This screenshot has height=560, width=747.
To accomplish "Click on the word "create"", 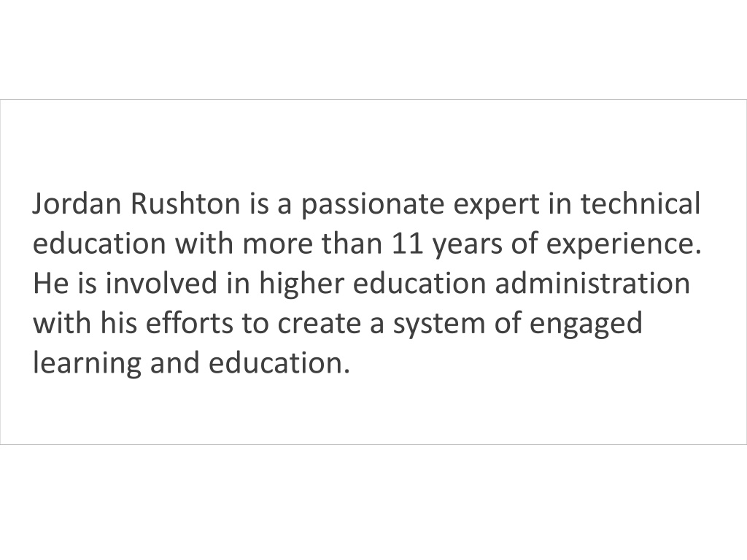I will (320, 324).
